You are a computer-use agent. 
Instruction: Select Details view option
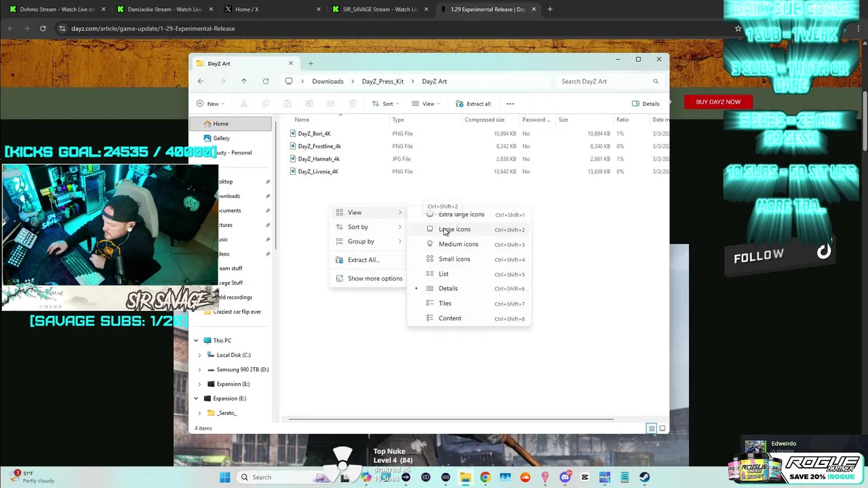pos(469,289)
